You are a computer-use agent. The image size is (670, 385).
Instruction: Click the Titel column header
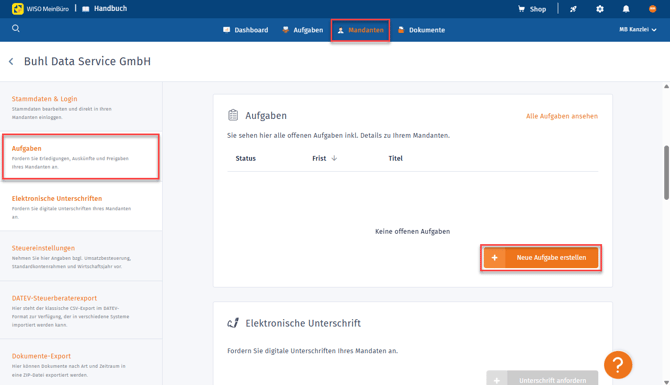click(x=396, y=158)
